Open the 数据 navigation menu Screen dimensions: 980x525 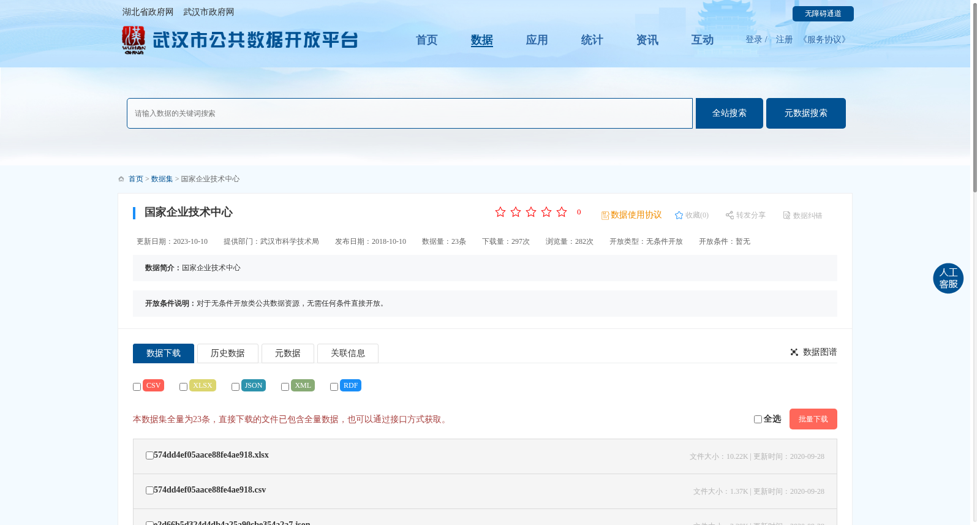pos(482,40)
